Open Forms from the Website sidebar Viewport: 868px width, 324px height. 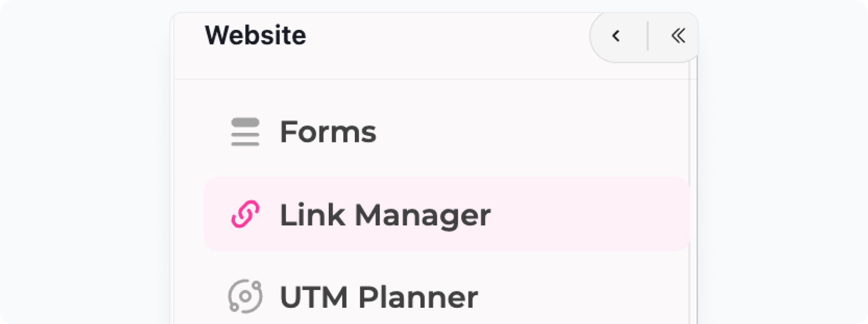(447, 132)
